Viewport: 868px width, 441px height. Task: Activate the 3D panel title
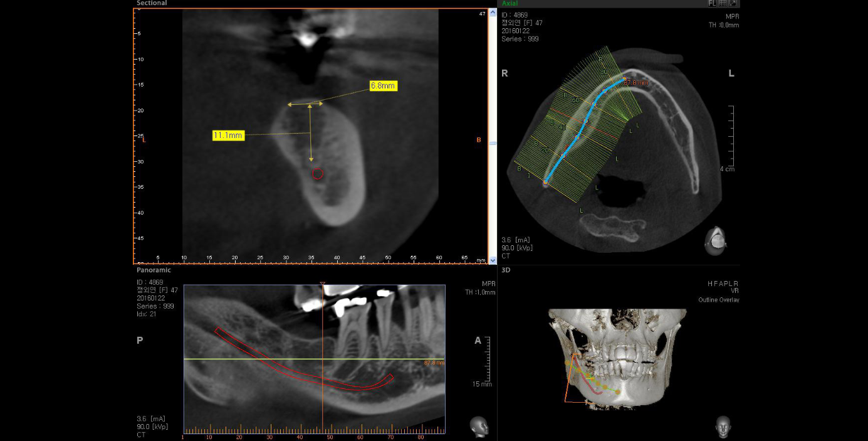(x=506, y=270)
